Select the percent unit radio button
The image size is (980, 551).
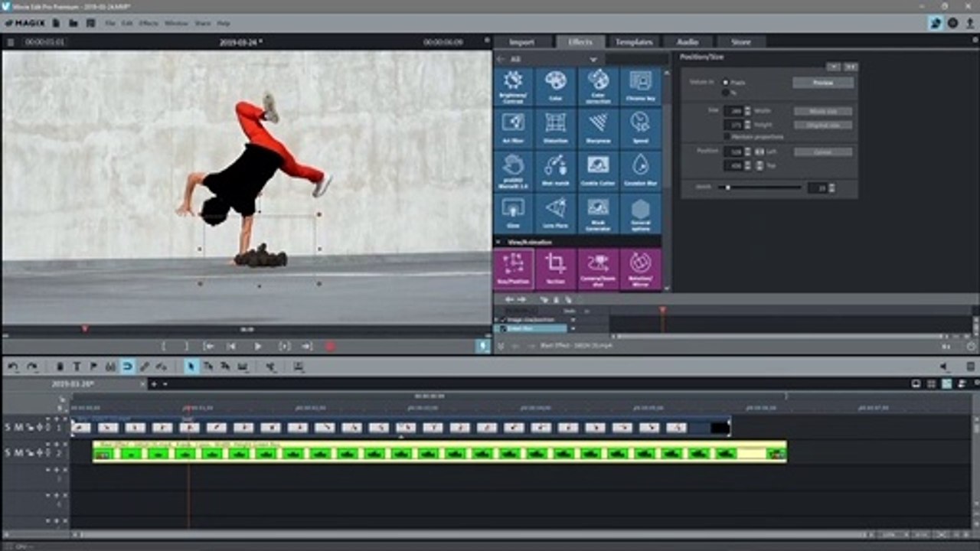(x=726, y=93)
